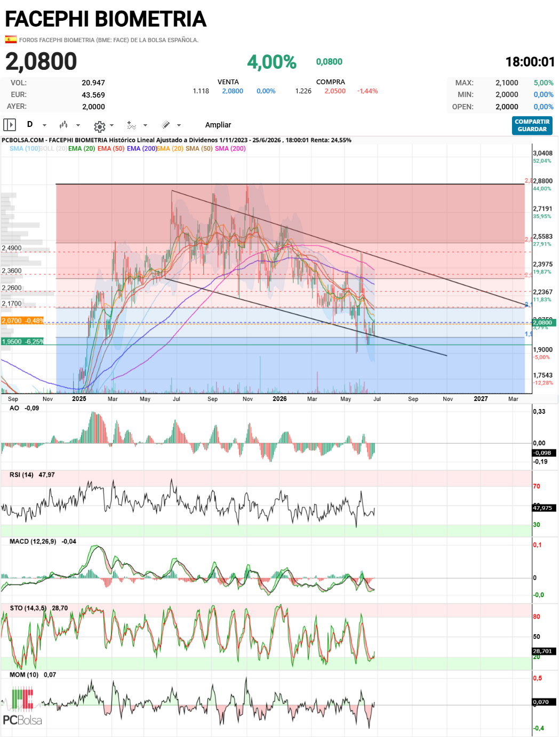Click the COMPARTIR GUARDAR button

(532, 125)
